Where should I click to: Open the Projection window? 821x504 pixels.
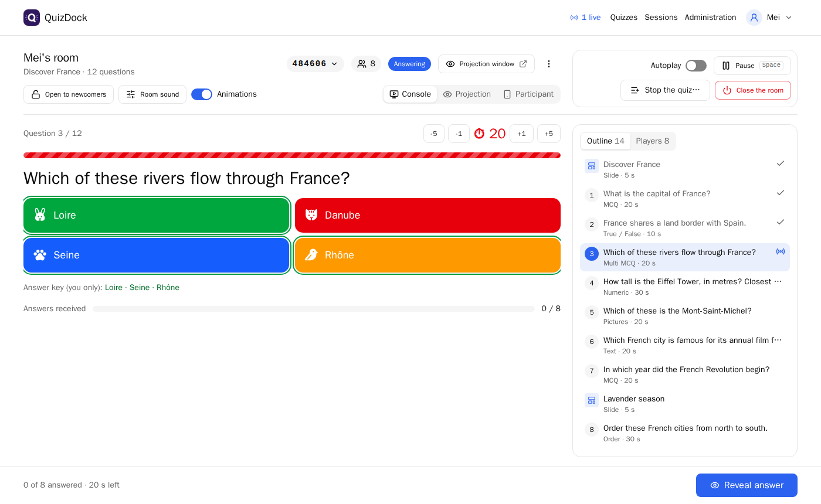coord(486,64)
